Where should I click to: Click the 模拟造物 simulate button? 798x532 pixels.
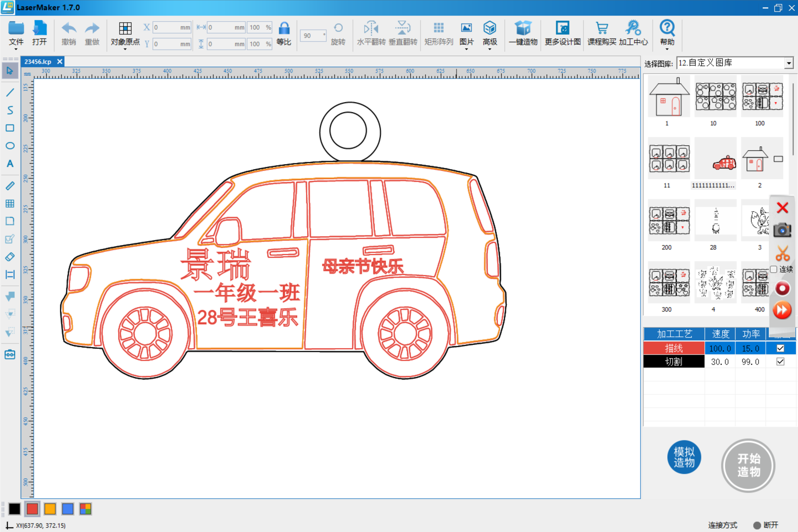pyautogui.click(x=684, y=457)
